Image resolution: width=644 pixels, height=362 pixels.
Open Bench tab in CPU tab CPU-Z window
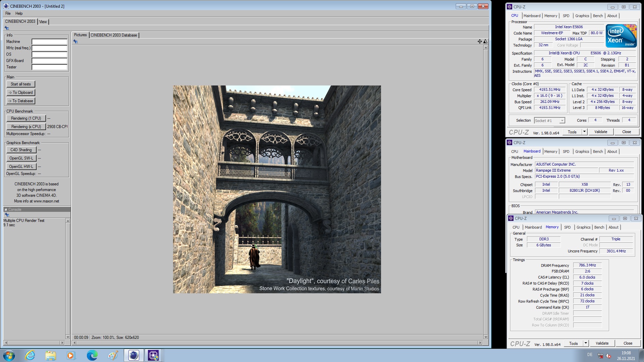[x=598, y=16]
